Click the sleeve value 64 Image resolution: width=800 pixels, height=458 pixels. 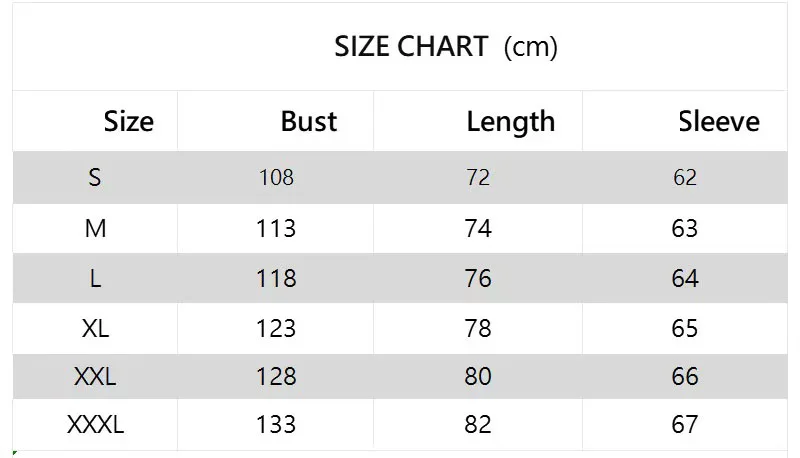pos(685,278)
